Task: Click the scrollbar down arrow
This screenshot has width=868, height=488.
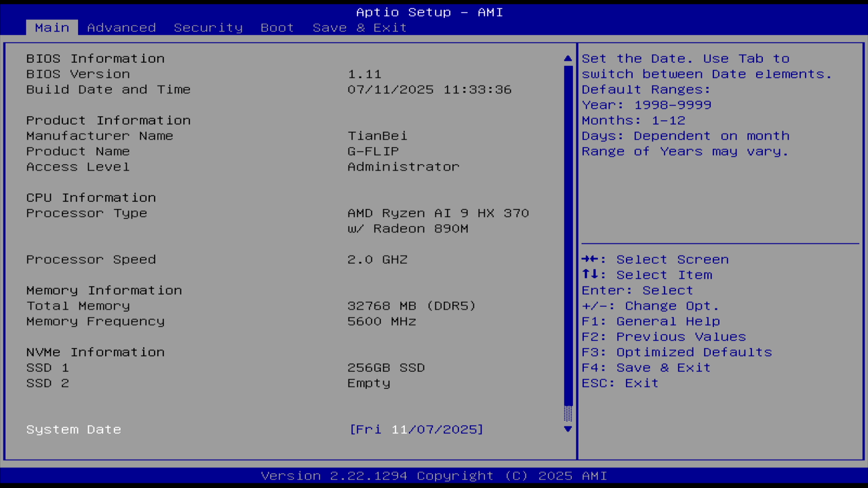Action: click(x=568, y=429)
